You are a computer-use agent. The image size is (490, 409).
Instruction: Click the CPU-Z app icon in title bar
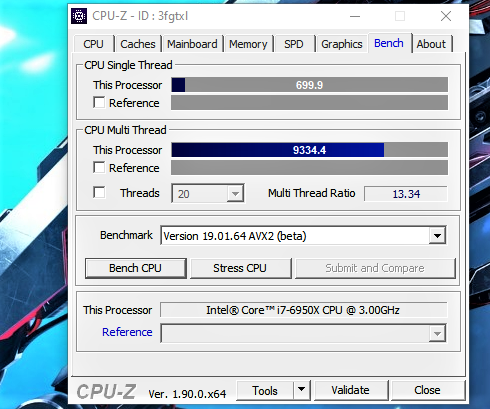[79, 16]
